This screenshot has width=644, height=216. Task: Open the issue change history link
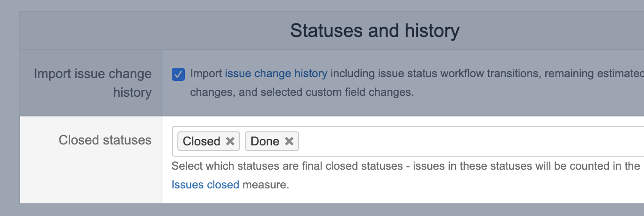(276, 73)
